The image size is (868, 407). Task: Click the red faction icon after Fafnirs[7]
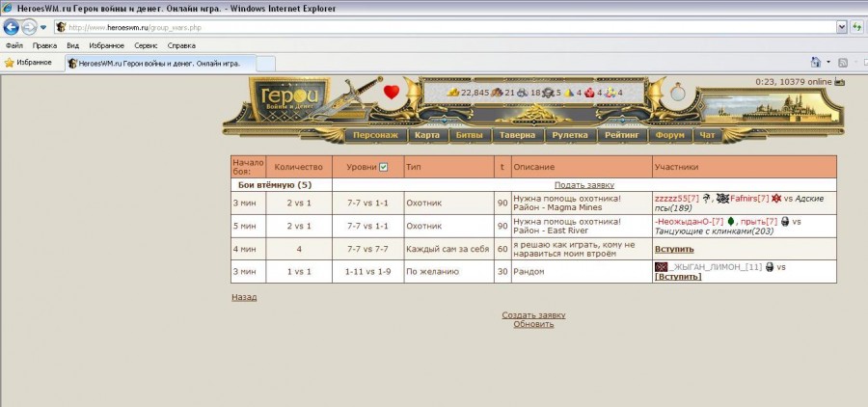click(x=776, y=199)
